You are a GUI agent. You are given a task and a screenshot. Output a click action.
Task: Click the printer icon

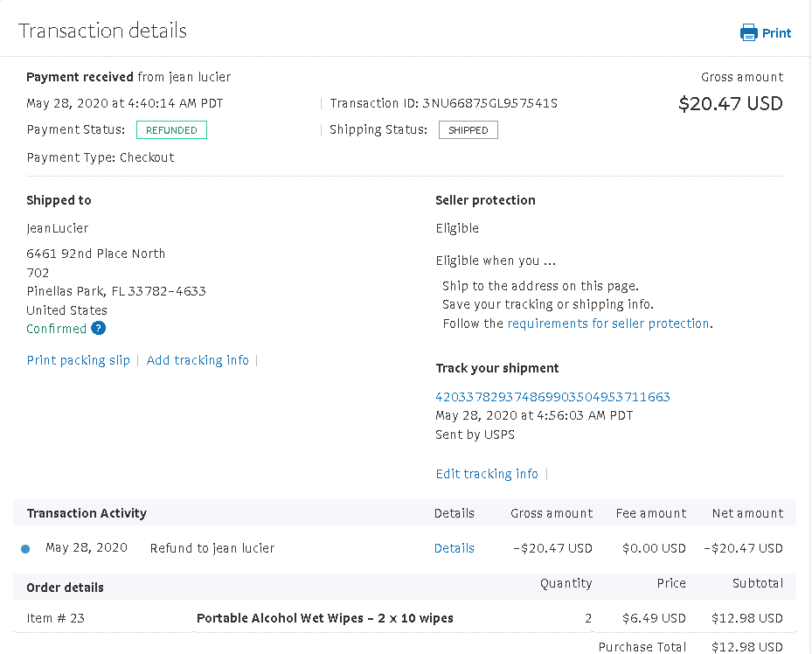(x=749, y=33)
